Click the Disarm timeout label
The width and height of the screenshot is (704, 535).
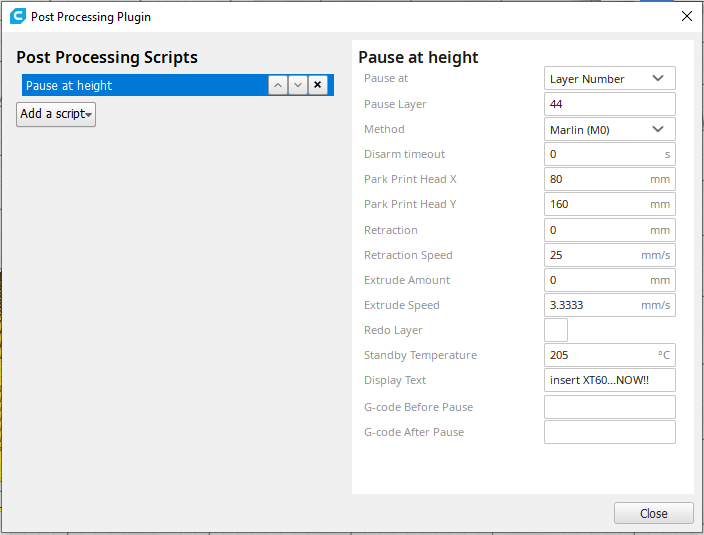(404, 154)
